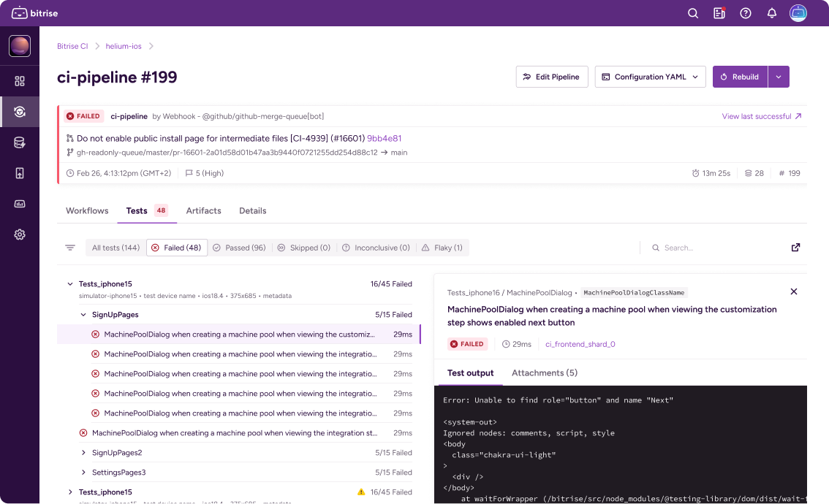Click the flaky warning icon on Tests_iphone15
The height and width of the screenshot is (504, 829).
tap(361, 492)
